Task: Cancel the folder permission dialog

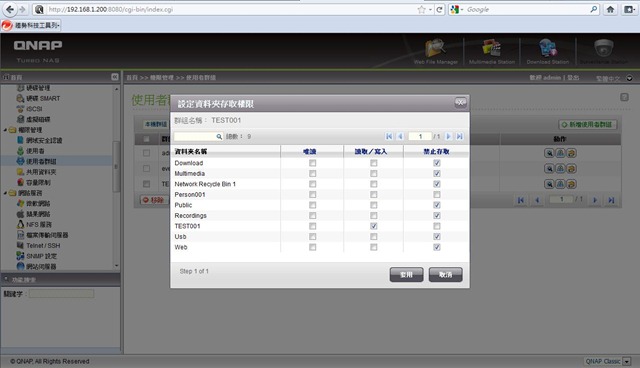Action: click(445, 275)
